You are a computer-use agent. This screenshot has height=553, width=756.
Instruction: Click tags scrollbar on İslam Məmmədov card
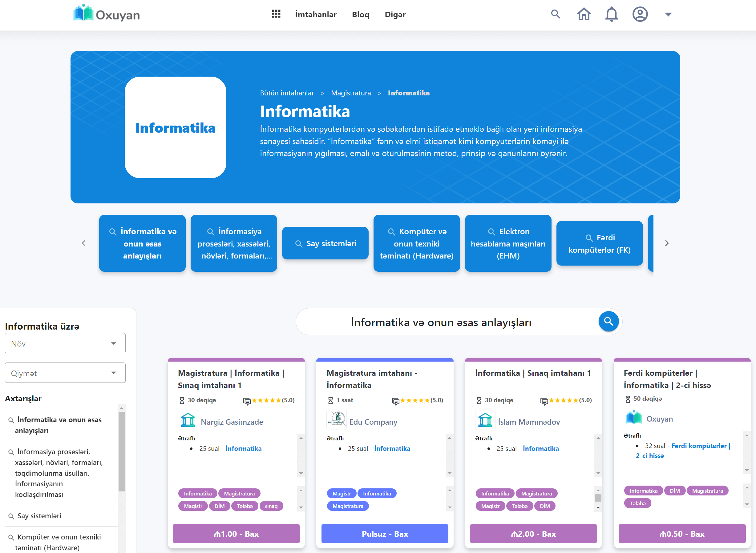tap(598, 499)
